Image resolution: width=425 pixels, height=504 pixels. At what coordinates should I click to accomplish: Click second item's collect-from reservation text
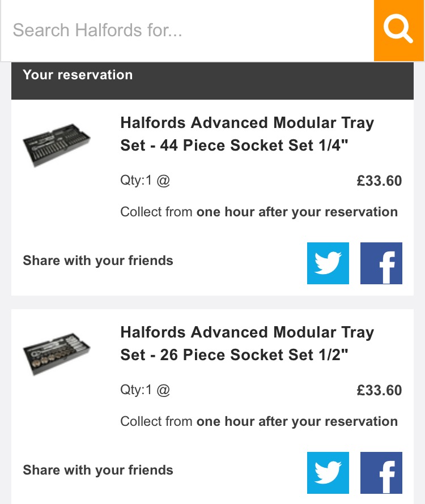pyautogui.click(x=259, y=422)
